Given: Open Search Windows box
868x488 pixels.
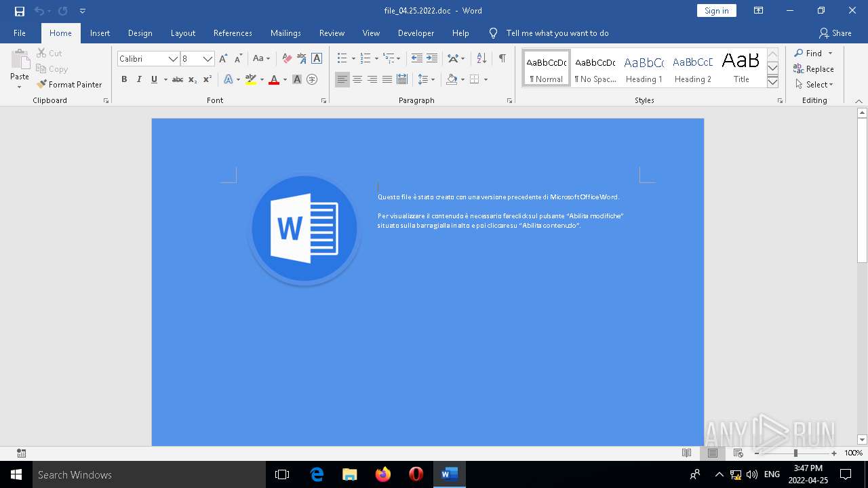Looking at the screenshot, I should pos(149,474).
